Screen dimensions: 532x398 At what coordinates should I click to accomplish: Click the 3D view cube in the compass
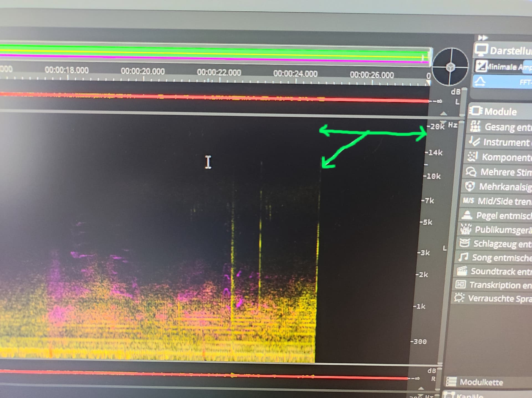coord(451,67)
